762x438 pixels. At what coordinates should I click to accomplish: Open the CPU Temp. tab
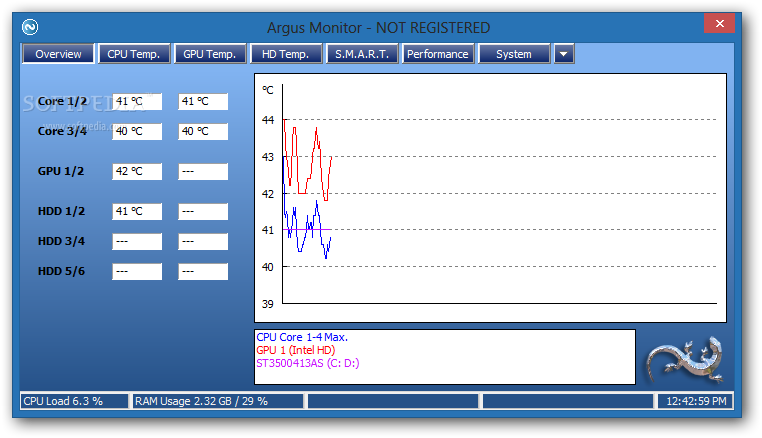click(134, 54)
